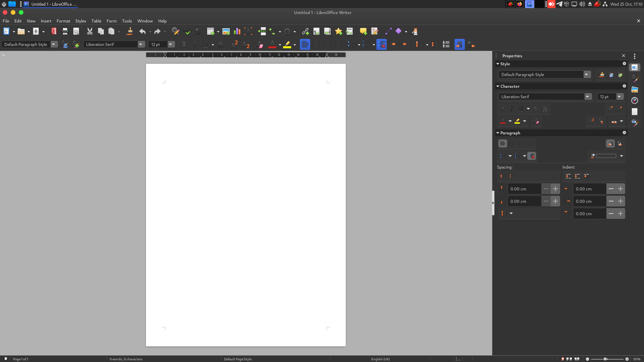This screenshot has width=644, height=362.
Task: Click Page 1 of 1 in status bar
Action: 20,359
